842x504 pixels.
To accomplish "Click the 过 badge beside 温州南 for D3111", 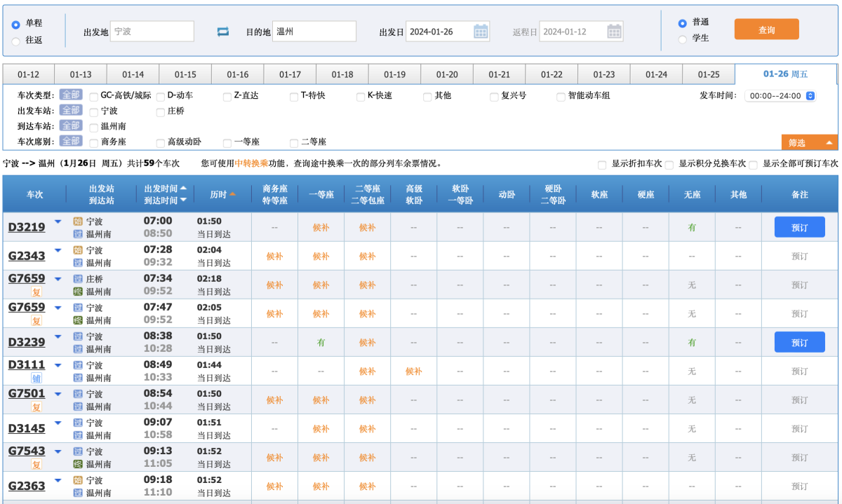I will tap(79, 378).
